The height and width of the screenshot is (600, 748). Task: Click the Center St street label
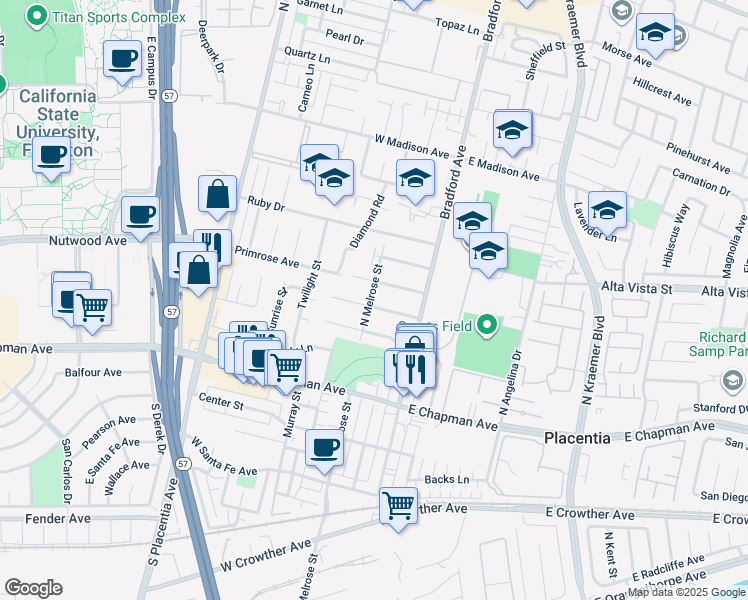(221, 401)
